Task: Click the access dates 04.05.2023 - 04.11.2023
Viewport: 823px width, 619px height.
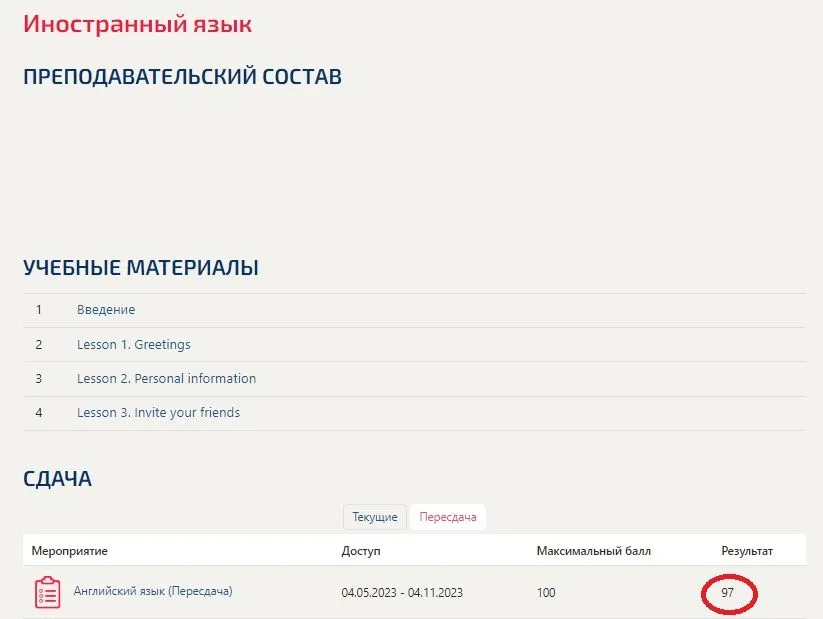Action: coord(402,593)
